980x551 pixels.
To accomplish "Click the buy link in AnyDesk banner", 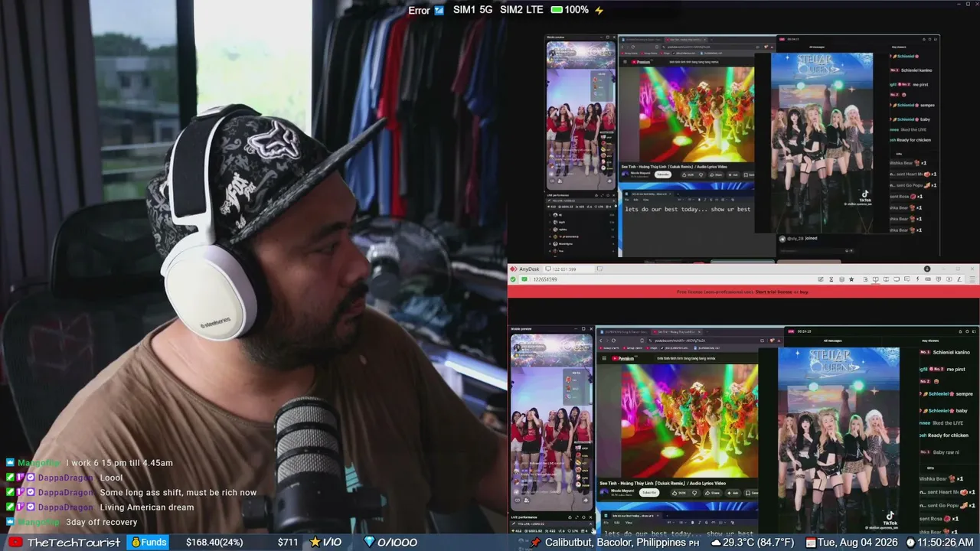I will coord(804,292).
